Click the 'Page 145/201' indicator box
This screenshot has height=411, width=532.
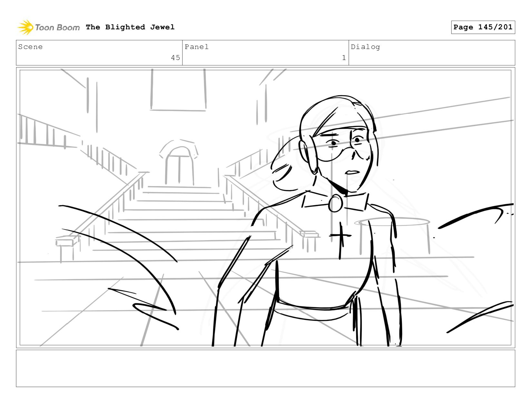[483, 27]
